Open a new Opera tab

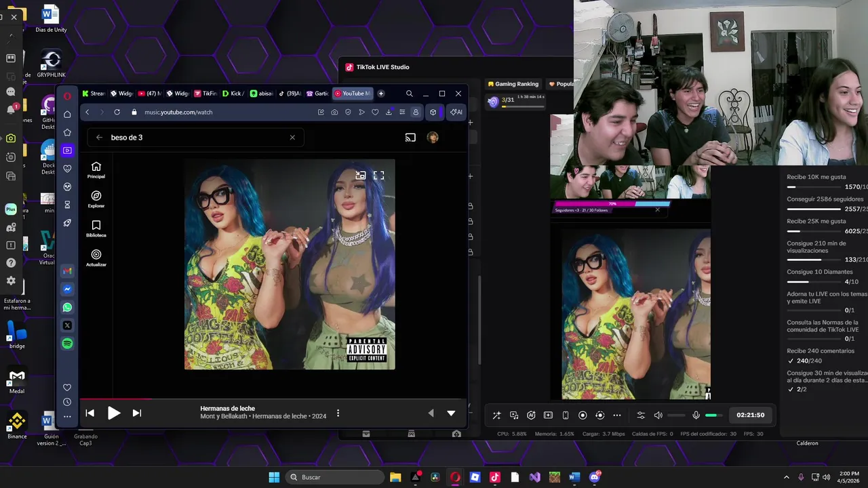pyautogui.click(x=381, y=94)
